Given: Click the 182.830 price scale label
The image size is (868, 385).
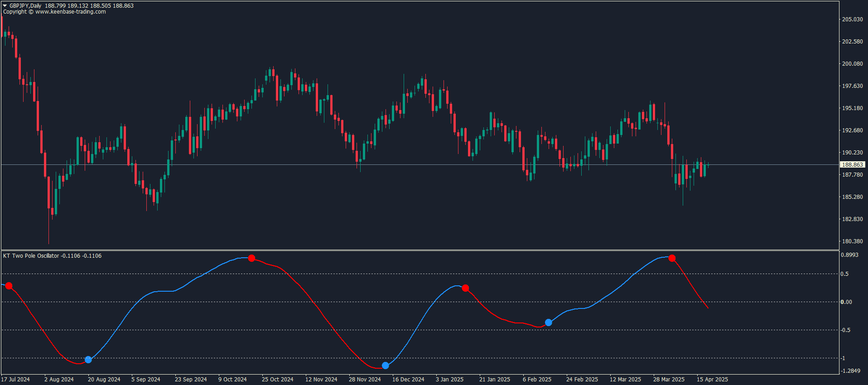Looking at the screenshot, I should tap(853, 219).
